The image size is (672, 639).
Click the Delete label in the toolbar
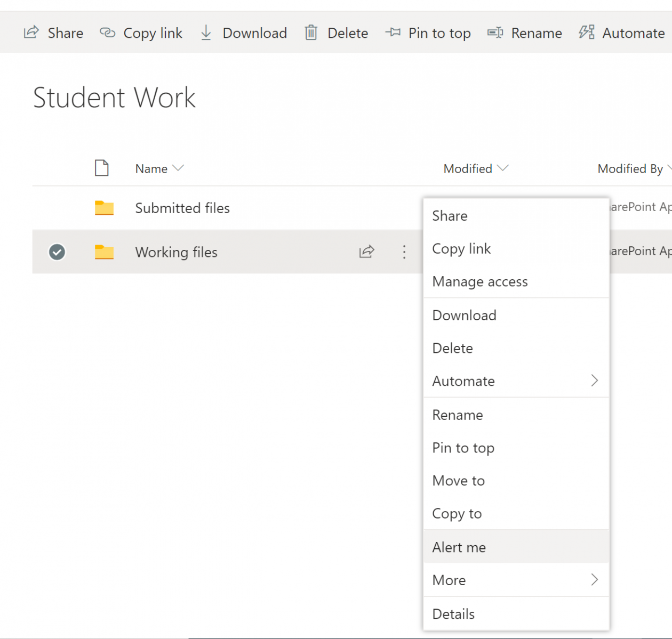(348, 33)
